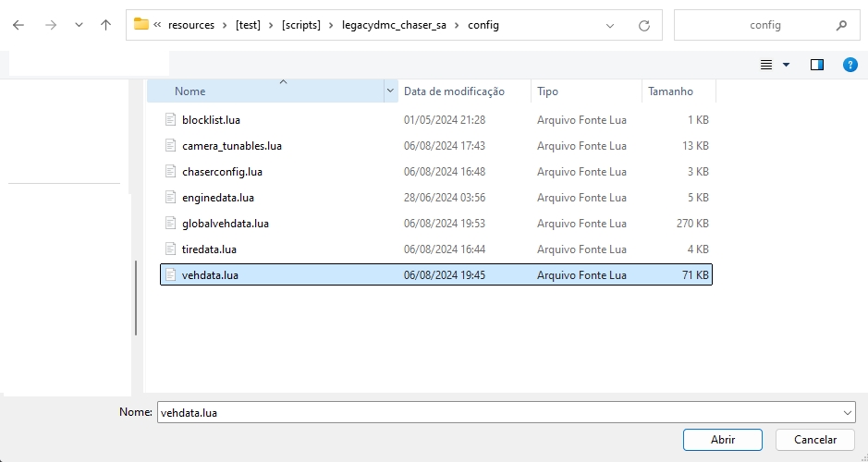This screenshot has width=868, height=462.
Task: Sort by Data de modificação column
Action: [454, 91]
